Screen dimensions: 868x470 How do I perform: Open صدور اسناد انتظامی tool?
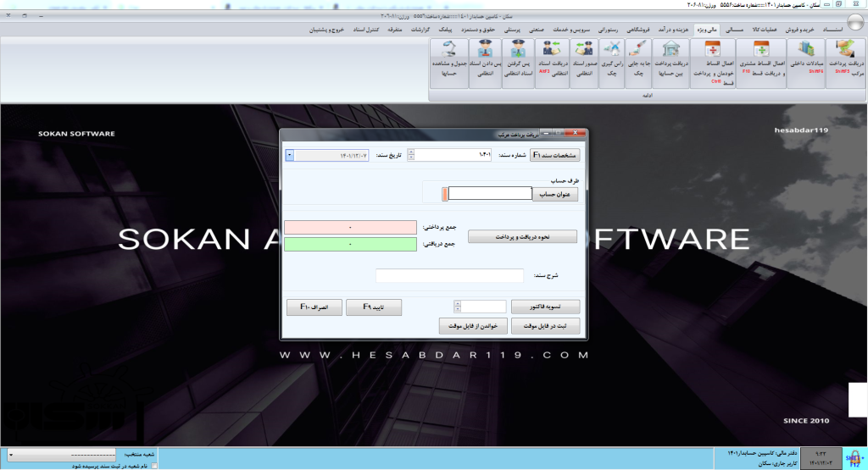click(584, 63)
